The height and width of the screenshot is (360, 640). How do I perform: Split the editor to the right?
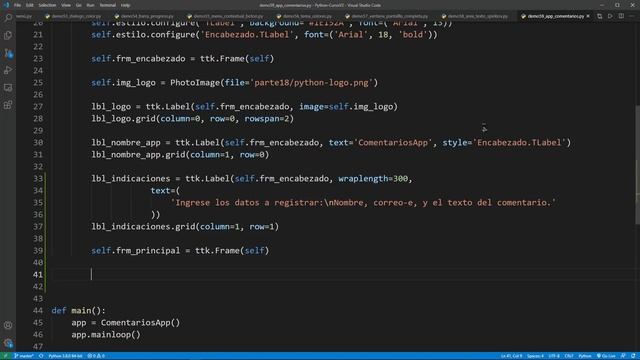tap(621, 16)
